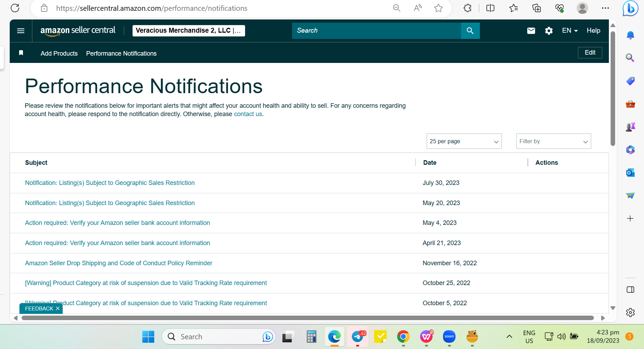
Task: Show hidden system tray icons chevron
Action: (x=509, y=336)
